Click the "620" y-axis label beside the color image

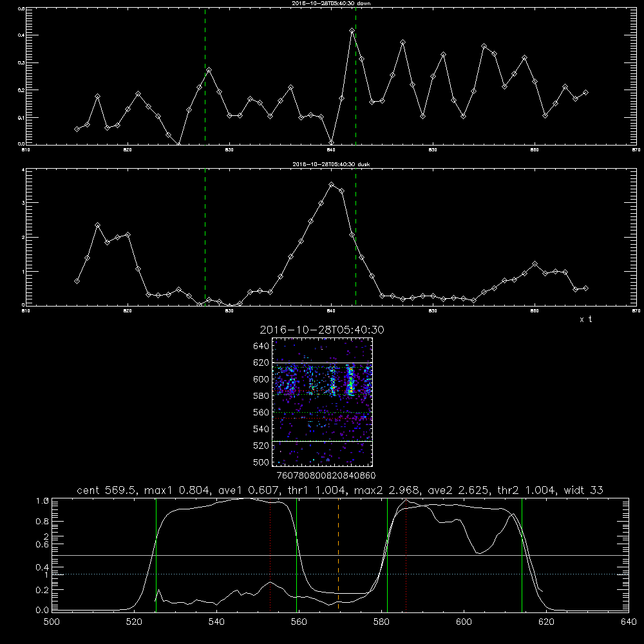261,363
